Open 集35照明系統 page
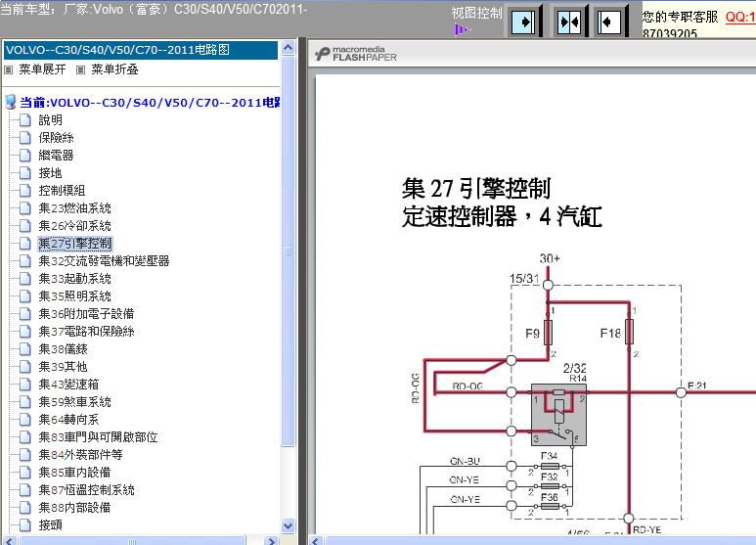The image size is (756, 545). (x=74, y=296)
